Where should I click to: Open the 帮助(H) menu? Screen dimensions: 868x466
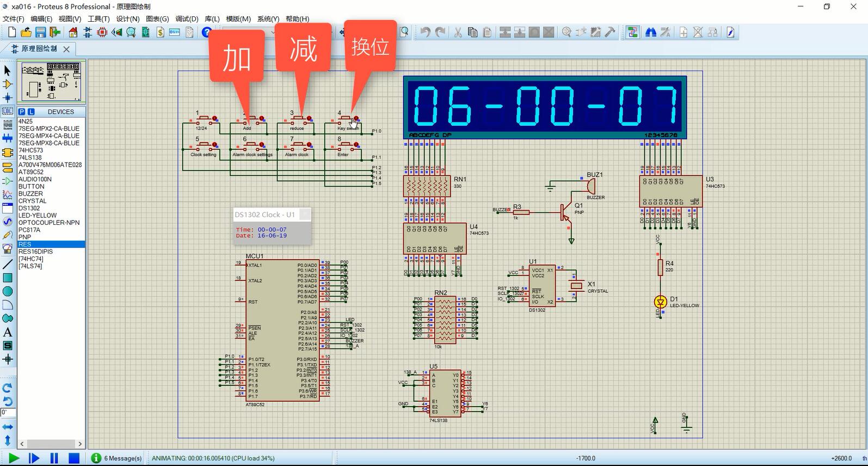(298, 19)
